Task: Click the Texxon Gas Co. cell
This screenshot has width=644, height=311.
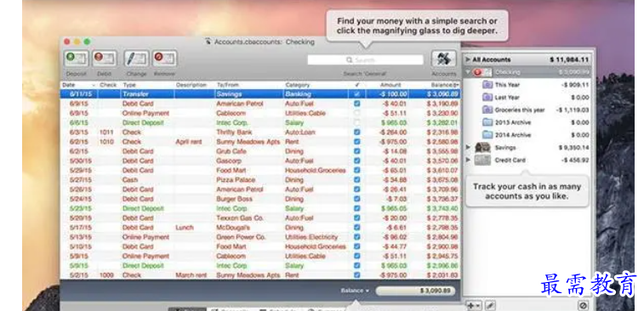Action: tap(240, 218)
